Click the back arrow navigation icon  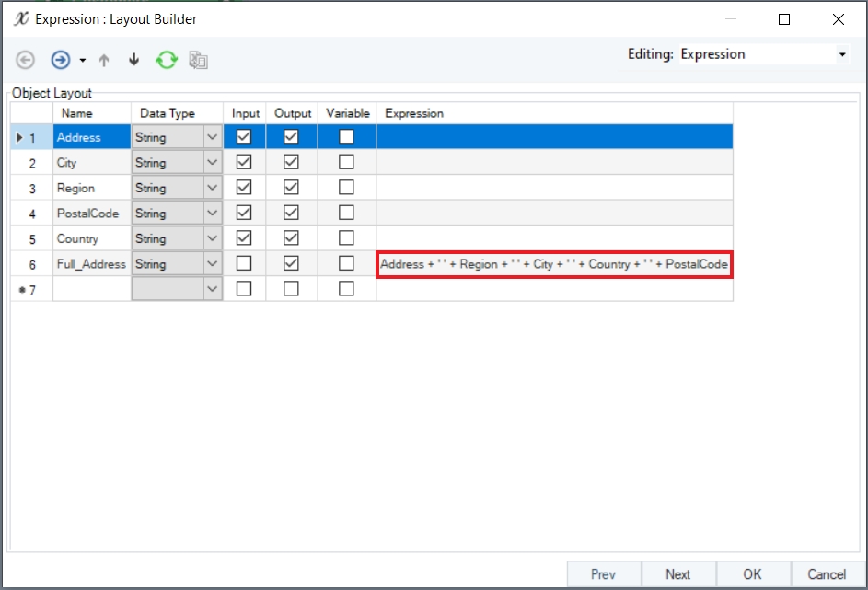point(26,60)
